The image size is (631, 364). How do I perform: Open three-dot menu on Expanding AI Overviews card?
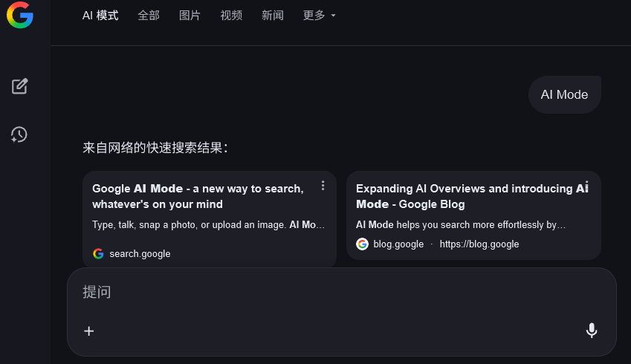(586, 186)
